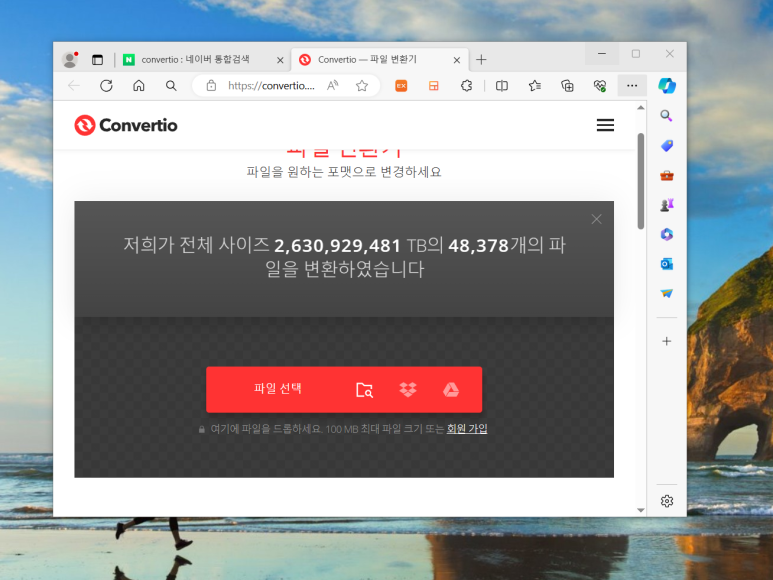
Task: Launch Copilot from the sidebar
Action: tap(667, 86)
